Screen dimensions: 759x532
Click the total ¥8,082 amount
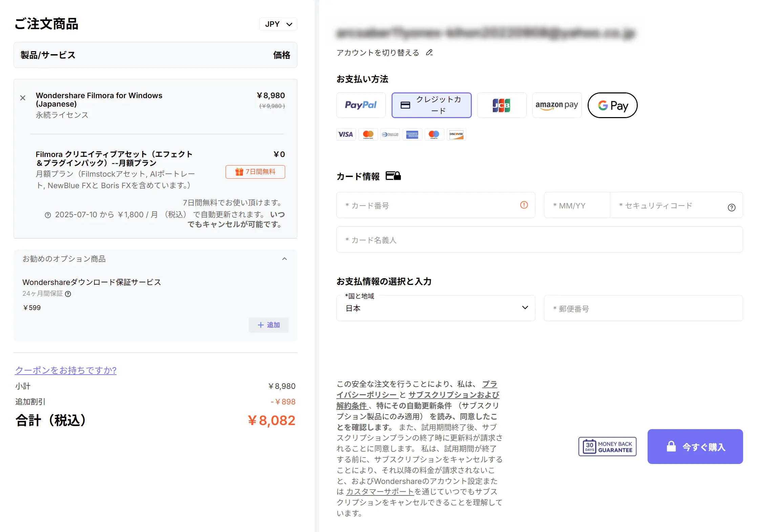pyautogui.click(x=272, y=420)
